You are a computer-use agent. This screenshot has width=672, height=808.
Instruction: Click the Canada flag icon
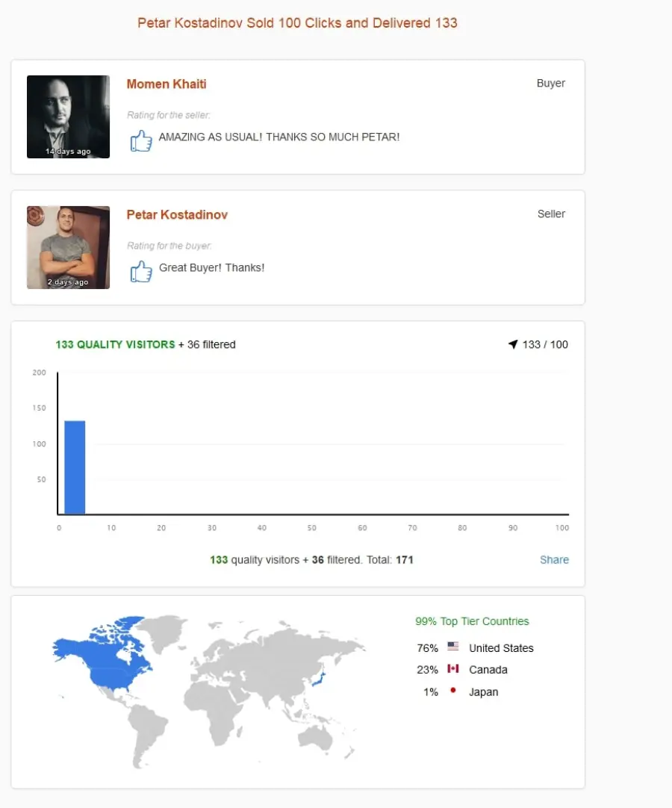pyautogui.click(x=453, y=668)
